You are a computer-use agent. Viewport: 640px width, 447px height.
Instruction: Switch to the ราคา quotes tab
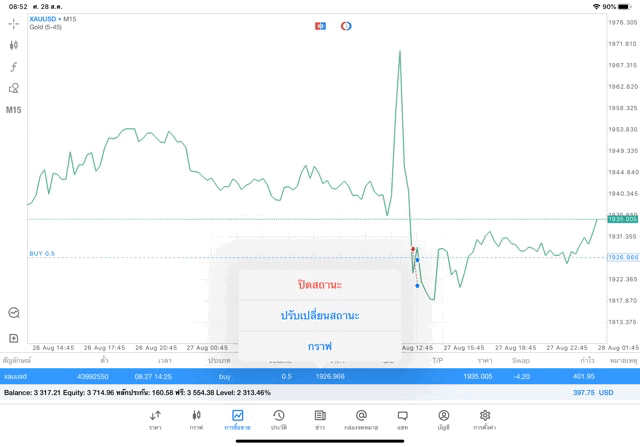(x=155, y=418)
